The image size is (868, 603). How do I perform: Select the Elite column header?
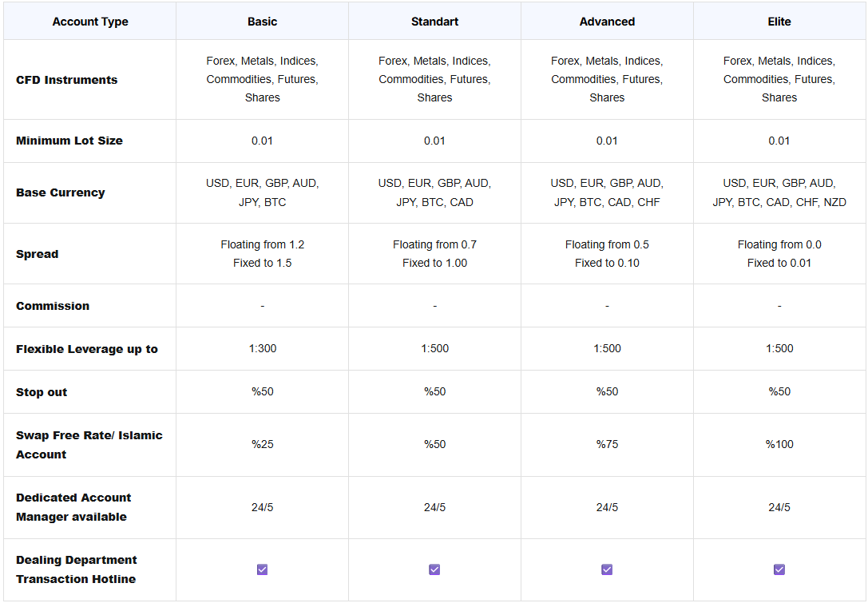coord(779,22)
